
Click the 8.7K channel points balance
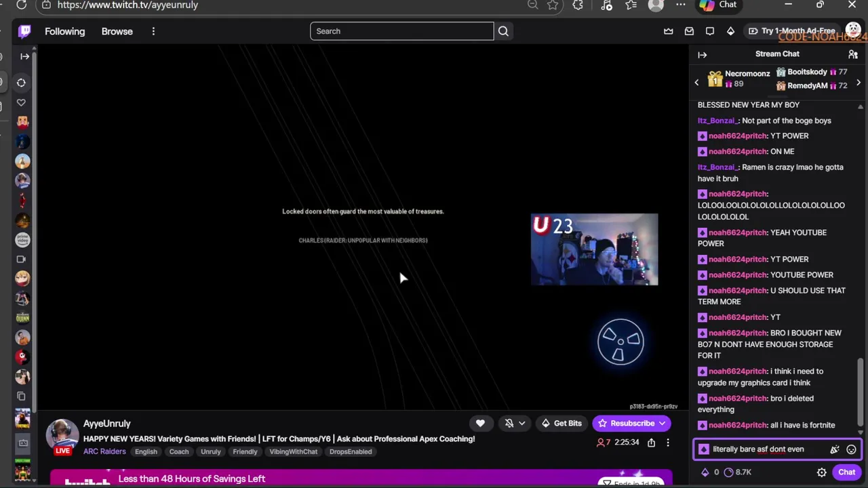[738, 472]
